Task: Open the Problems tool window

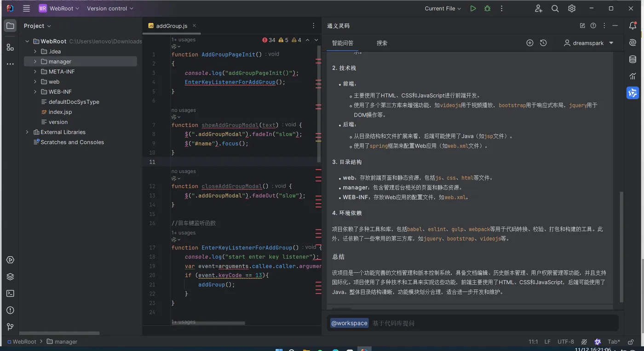Action: tap(10, 310)
